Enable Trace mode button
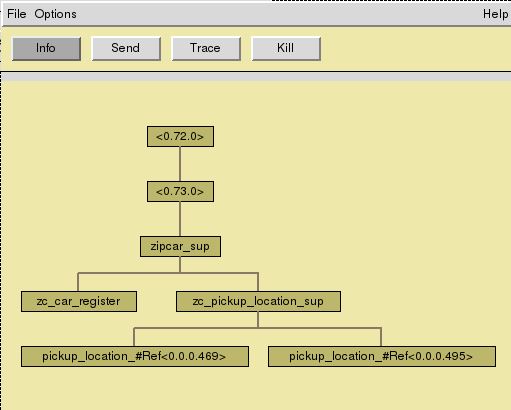The image size is (511, 410). tap(206, 48)
